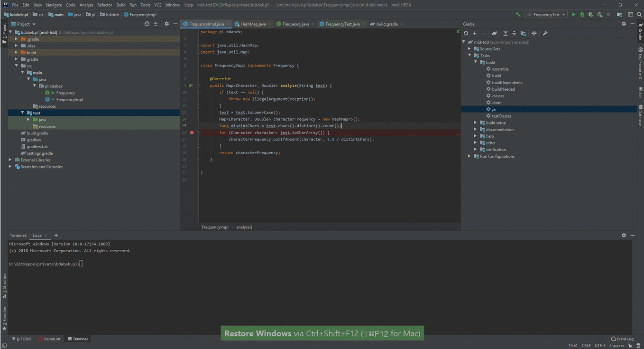The image size is (644, 349).
Task: Switch to the build.gradle tab
Action: tap(386, 24)
